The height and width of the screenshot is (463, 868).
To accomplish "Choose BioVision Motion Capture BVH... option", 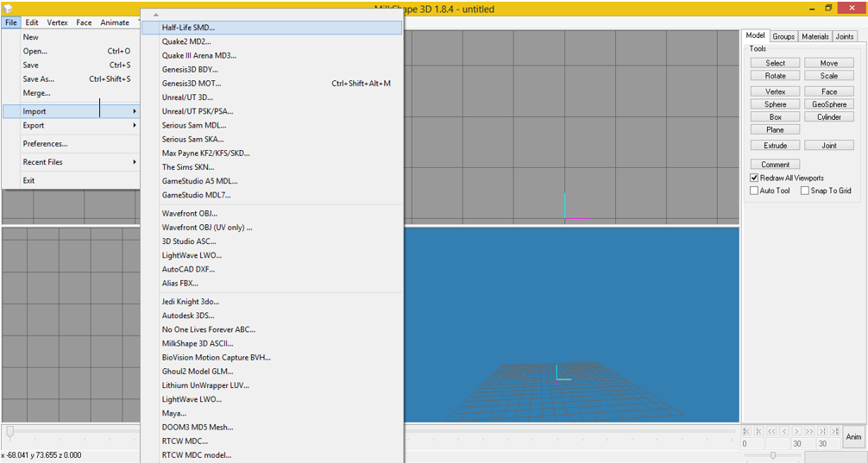I will (272, 357).
